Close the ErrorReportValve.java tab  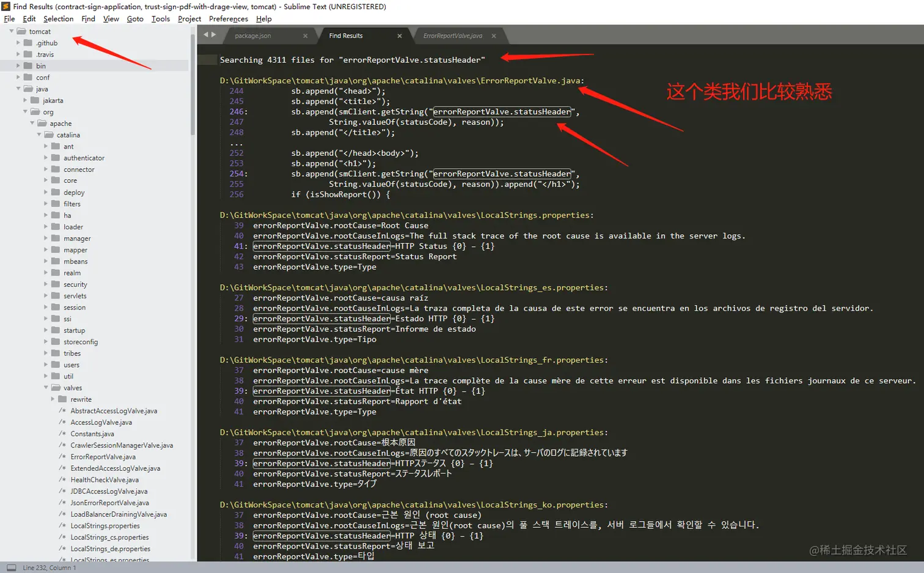click(x=494, y=36)
